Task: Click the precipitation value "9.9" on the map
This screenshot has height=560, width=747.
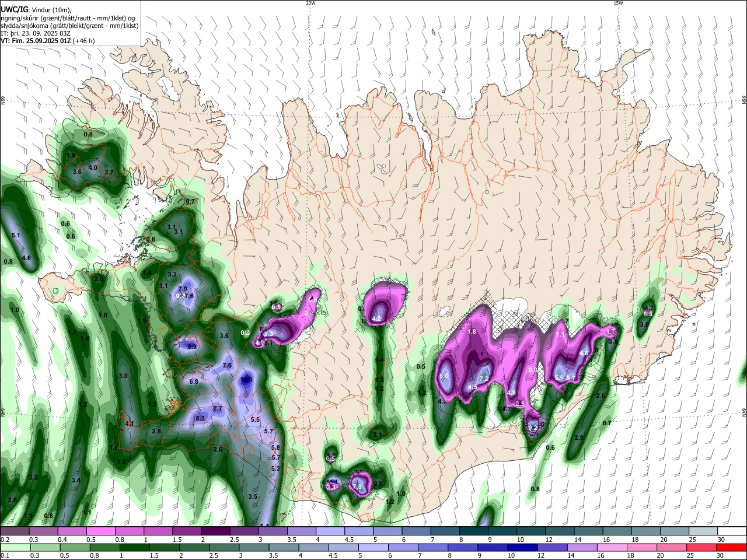Action: coord(192,346)
